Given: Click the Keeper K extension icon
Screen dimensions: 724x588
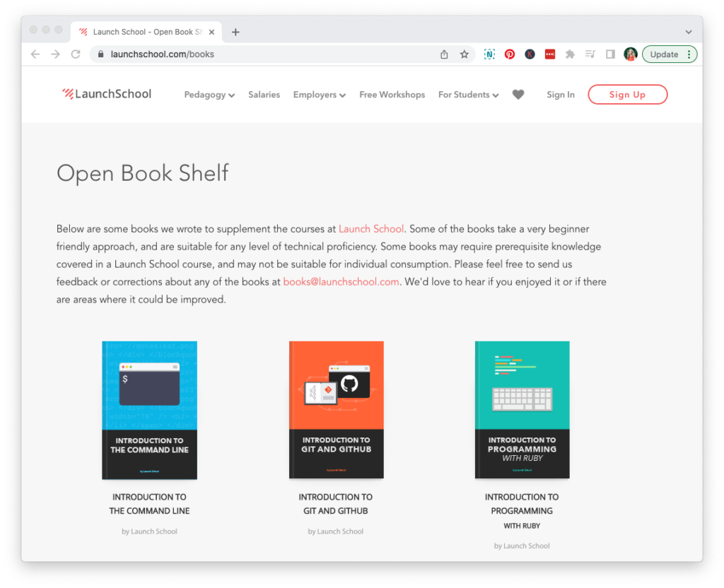Looking at the screenshot, I should coord(530,54).
